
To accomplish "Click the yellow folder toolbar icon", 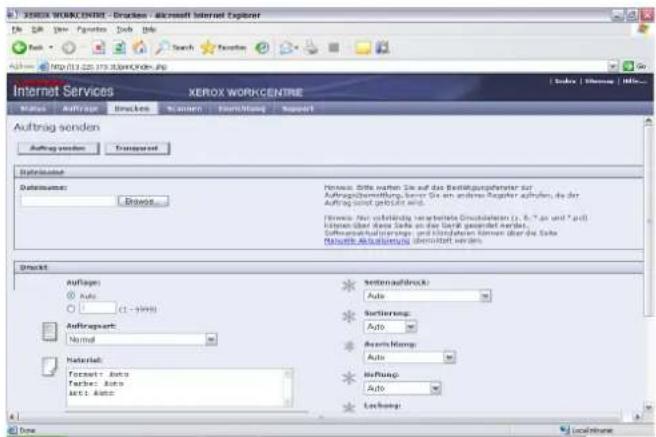I will tap(363, 48).
